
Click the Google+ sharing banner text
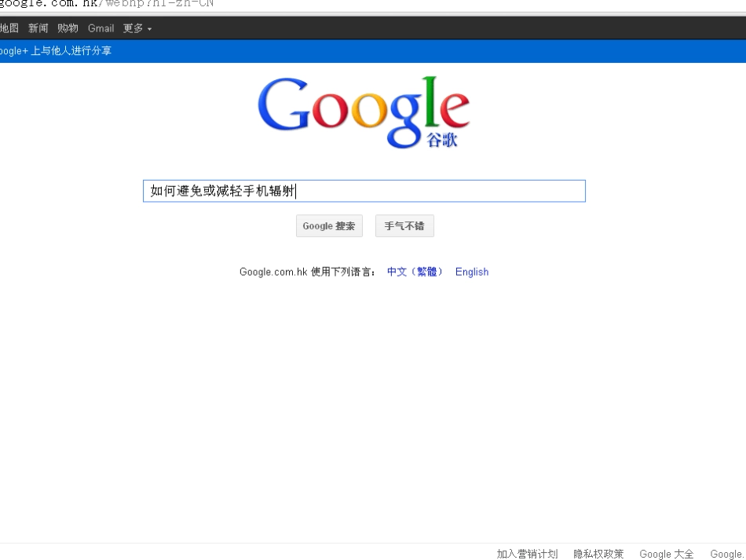coord(55,51)
